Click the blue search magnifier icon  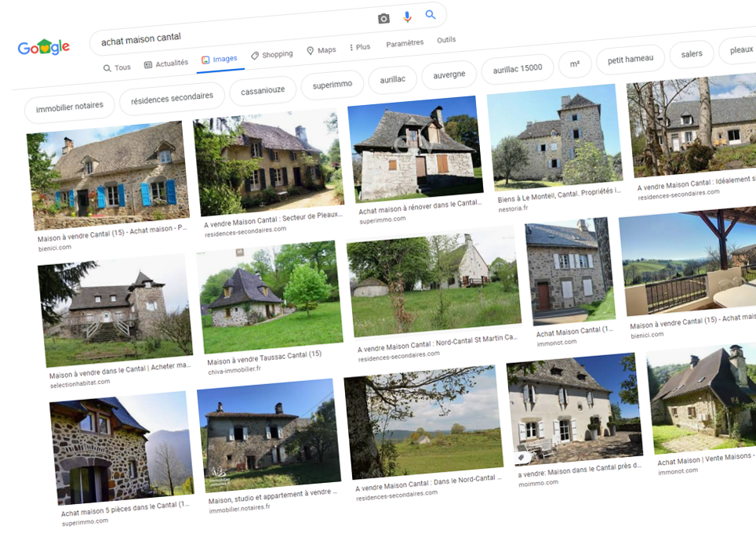point(431,15)
